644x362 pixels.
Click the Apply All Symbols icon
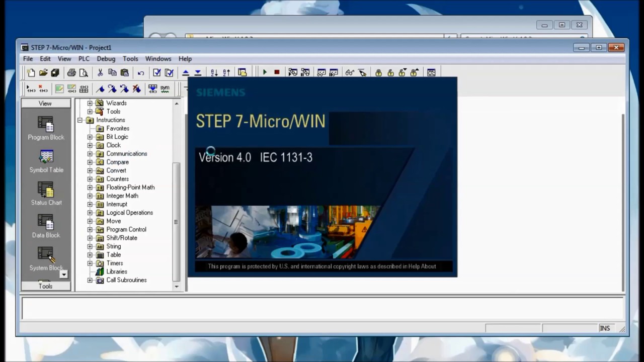pyautogui.click(x=153, y=89)
